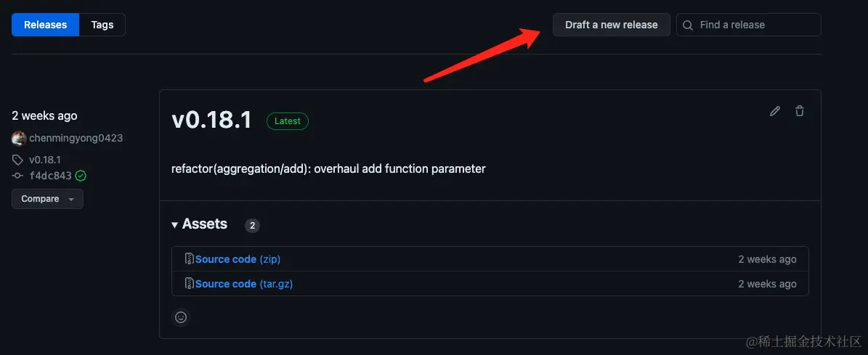Click the trash delete release icon
Viewport: 868px width, 355px height.
(x=800, y=111)
